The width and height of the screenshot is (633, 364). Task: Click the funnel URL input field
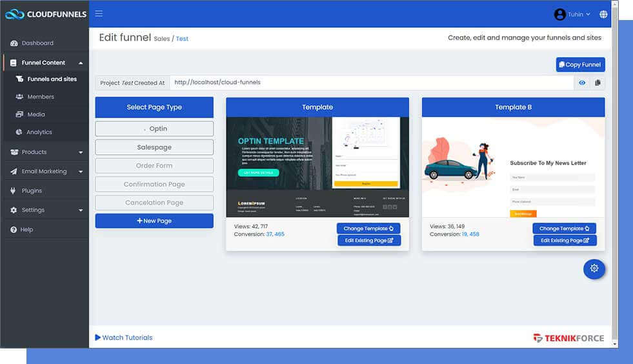371,83
